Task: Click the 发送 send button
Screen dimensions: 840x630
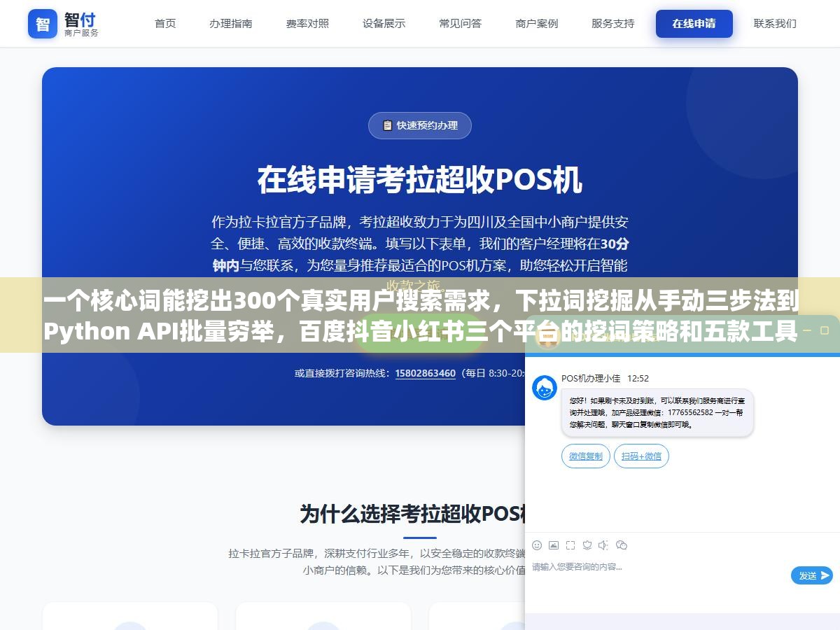Action: pos(812,575)
